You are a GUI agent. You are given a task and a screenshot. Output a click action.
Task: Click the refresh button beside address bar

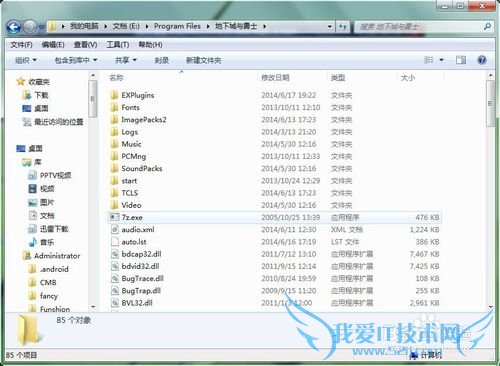tap(343, 27)
